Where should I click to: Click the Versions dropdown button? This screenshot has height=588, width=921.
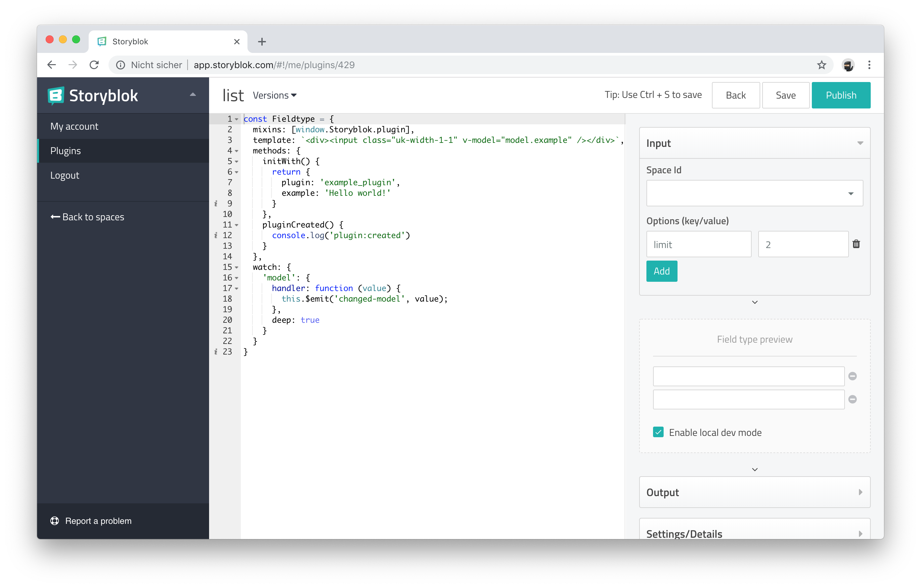coord(275,95)
